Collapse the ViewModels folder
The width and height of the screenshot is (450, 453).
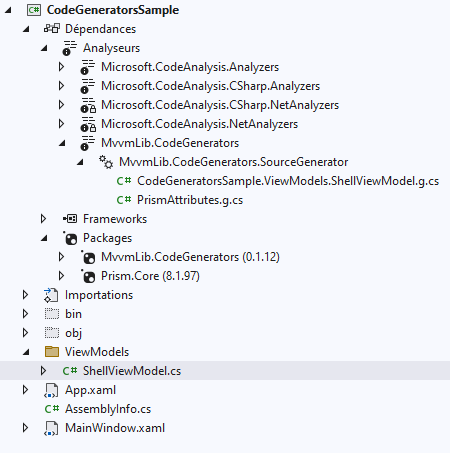coord(26,352)
